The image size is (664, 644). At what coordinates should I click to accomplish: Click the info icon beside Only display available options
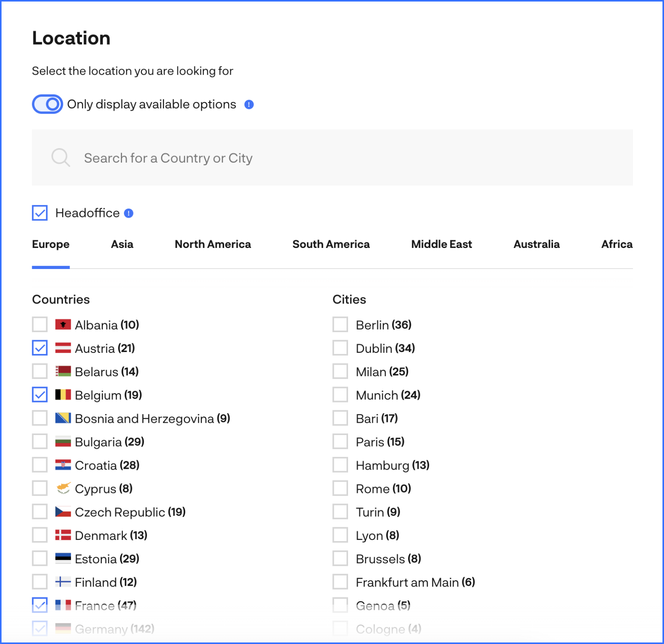click(249, 104)
